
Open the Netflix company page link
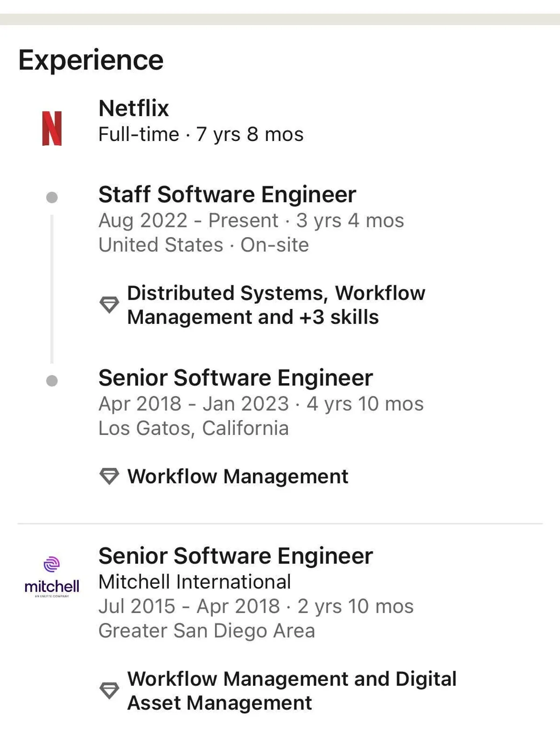pos(133,108)
